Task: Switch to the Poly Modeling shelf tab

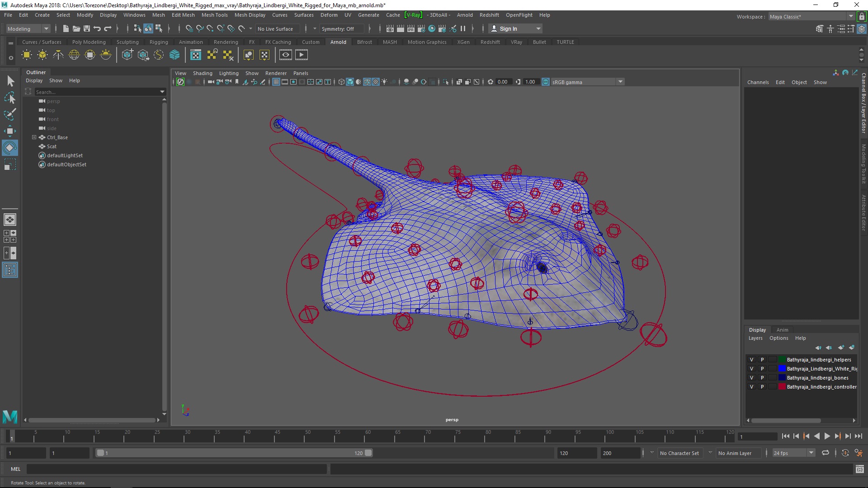Action: click(x=89, y=42)
